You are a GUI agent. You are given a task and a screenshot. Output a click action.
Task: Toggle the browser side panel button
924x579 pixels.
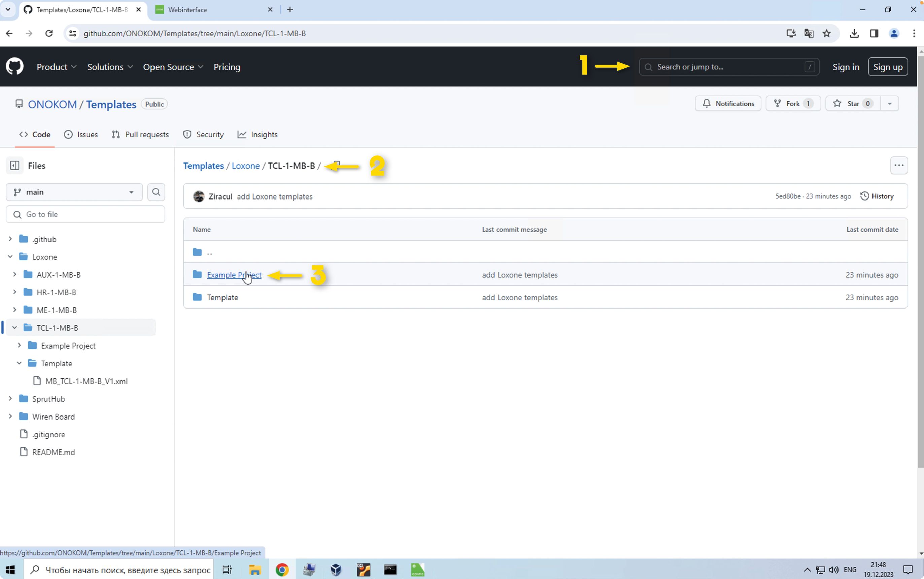[874, 33]
